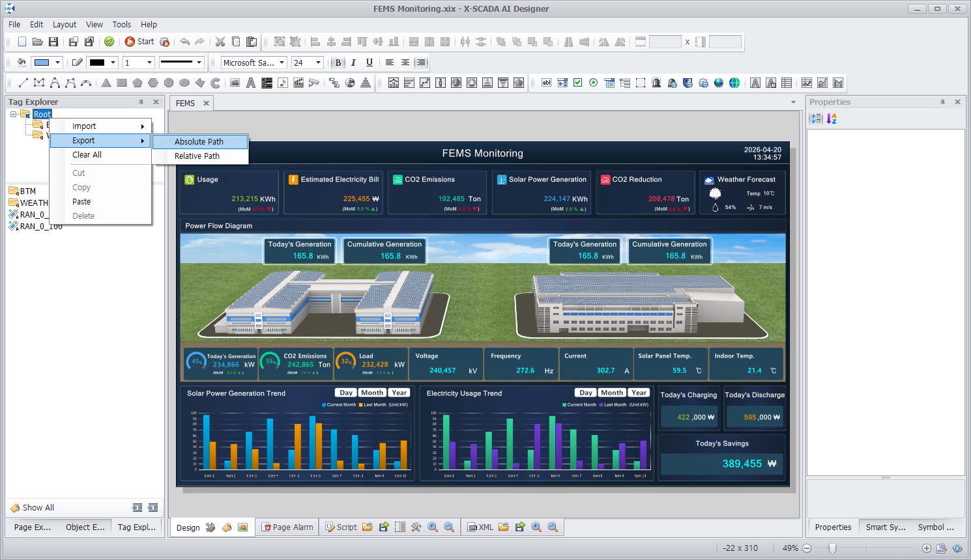This screenshot has height=560, width=971.
Task: Click the blue fill color swatch
Action: [x=42, y=63]
